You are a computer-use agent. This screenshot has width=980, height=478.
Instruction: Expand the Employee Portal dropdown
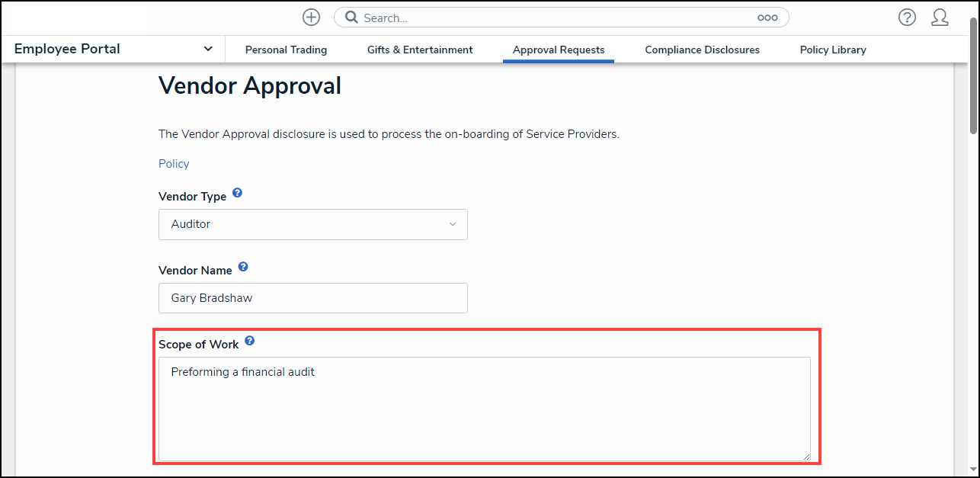pyautogui.click(x=208, y=49)
